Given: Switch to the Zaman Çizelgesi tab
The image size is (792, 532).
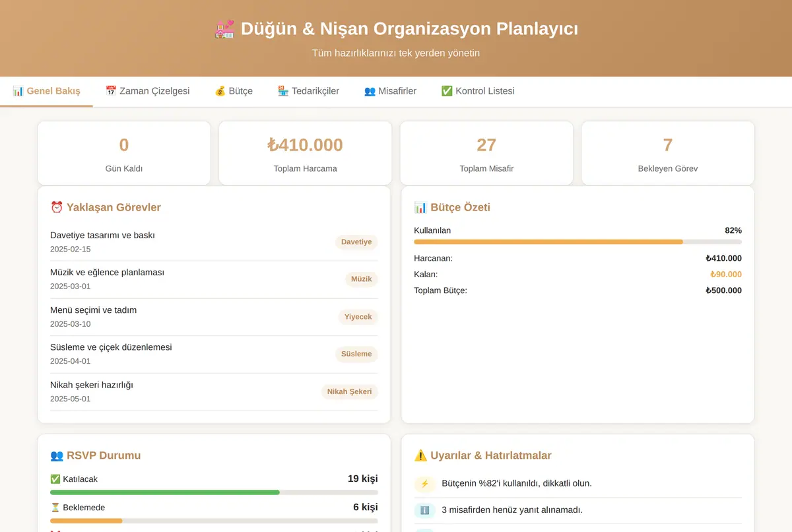Looking at the screenshot, I should pyautogui.click(x=147, y=91).
